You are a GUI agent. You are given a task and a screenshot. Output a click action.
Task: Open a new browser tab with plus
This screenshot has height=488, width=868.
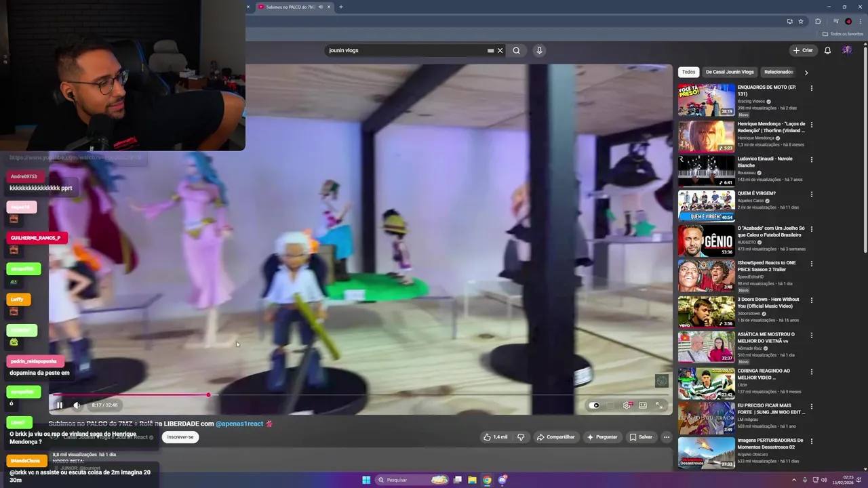(x=341, y=7)
